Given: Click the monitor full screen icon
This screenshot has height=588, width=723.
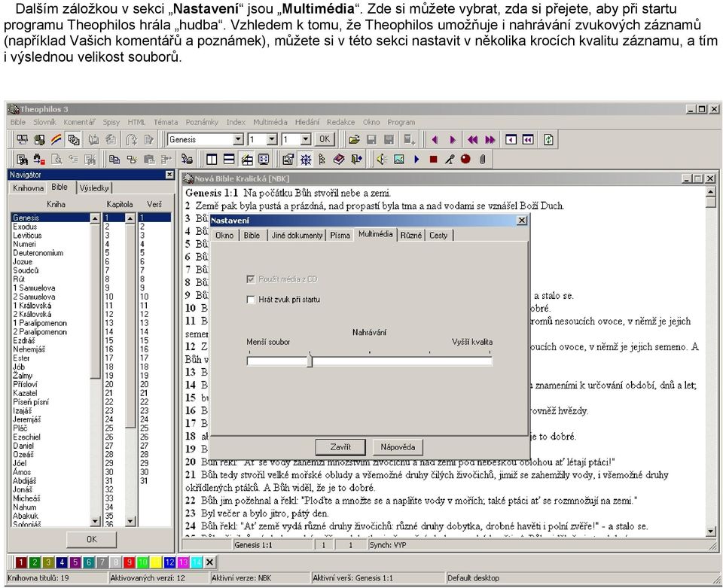Looking at the screenshot, I should coord(264,159).
